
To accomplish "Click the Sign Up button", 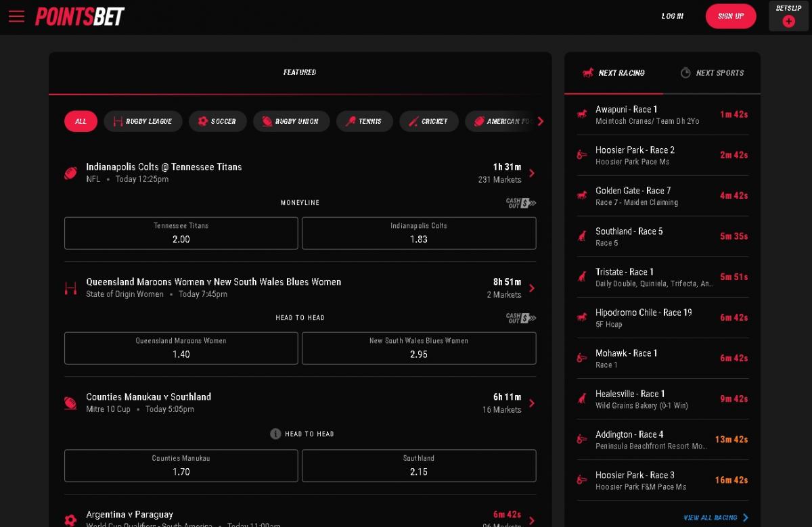I will point(731,16).
